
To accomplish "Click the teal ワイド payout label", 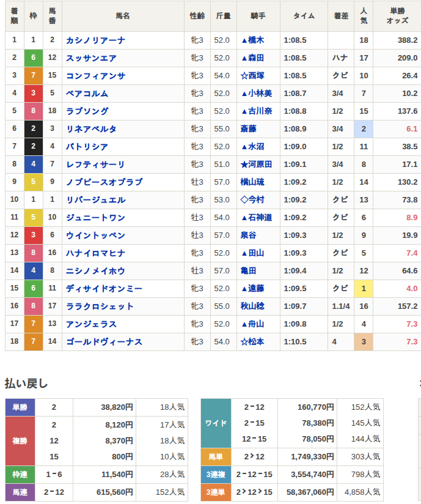I will 216,423.
